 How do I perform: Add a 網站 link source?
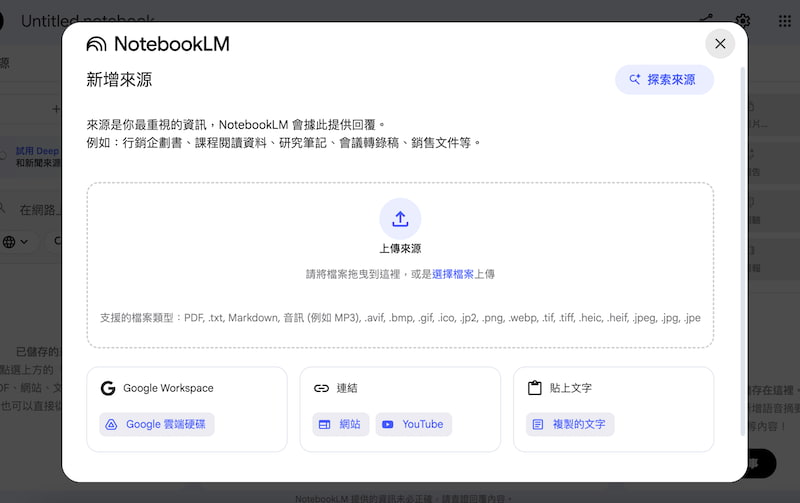(340, 424)
